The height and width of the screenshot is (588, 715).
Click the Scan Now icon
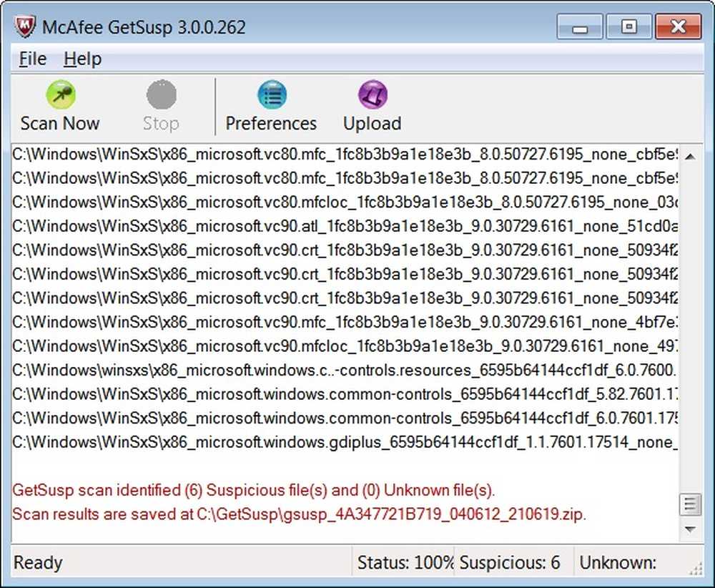tap(60, 106)
